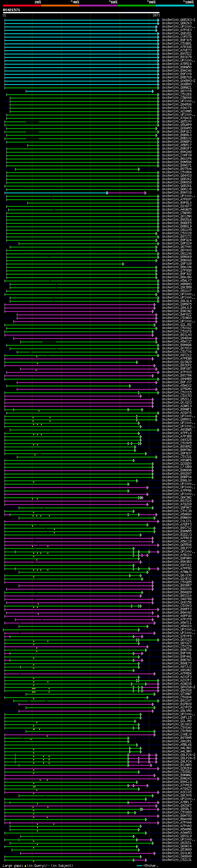Select label UniRef100_Q2R2E4

(x=177, y=768)
